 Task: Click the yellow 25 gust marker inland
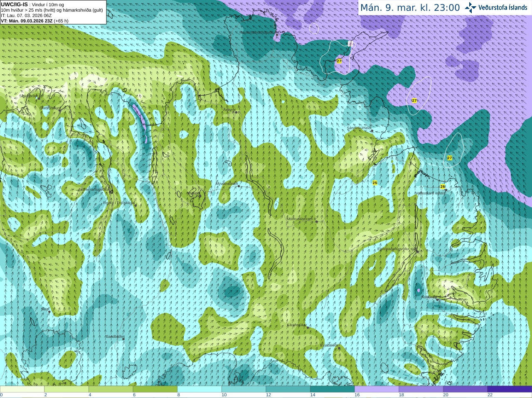pyautogui.click(x=375, y=183)
